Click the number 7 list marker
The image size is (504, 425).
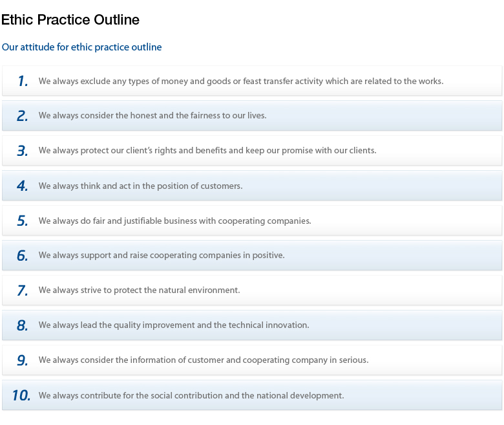(23, 290)
